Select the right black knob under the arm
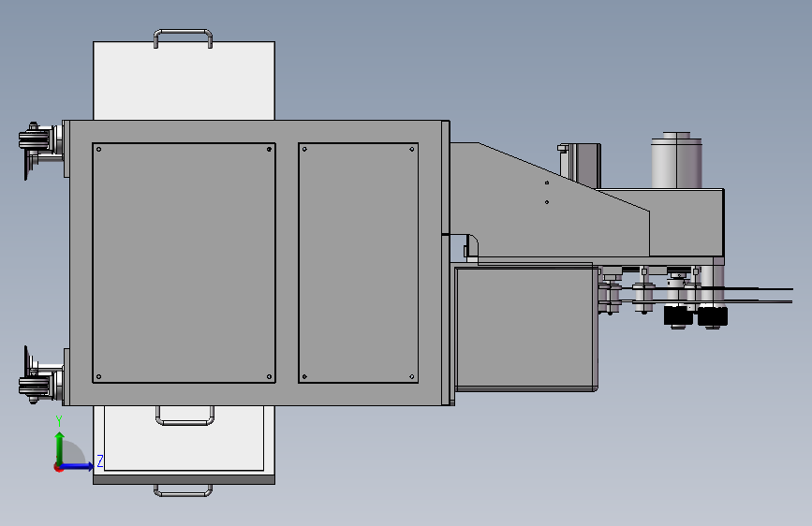Viewport: 812px width, 526px height. click(x=713, y=316)
